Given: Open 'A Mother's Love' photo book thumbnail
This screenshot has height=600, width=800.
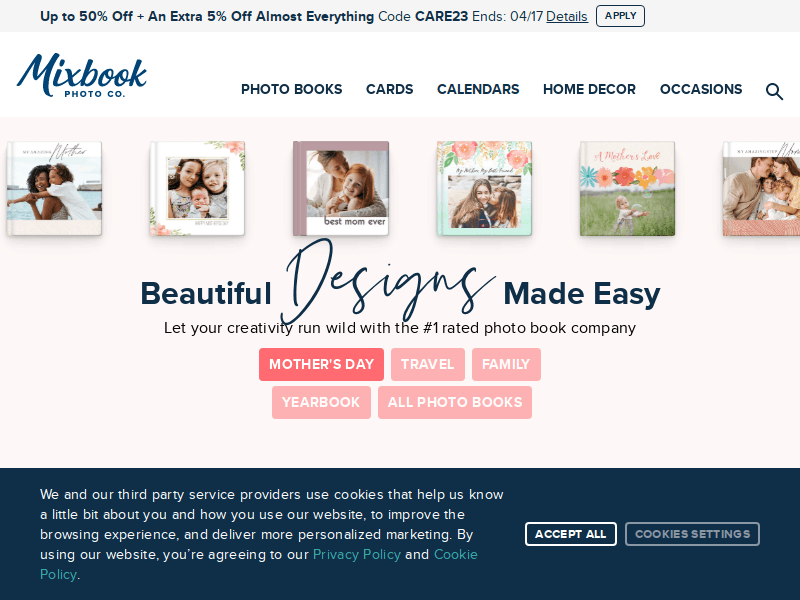Looking at the screenshot, I should (x=627, y=188).
